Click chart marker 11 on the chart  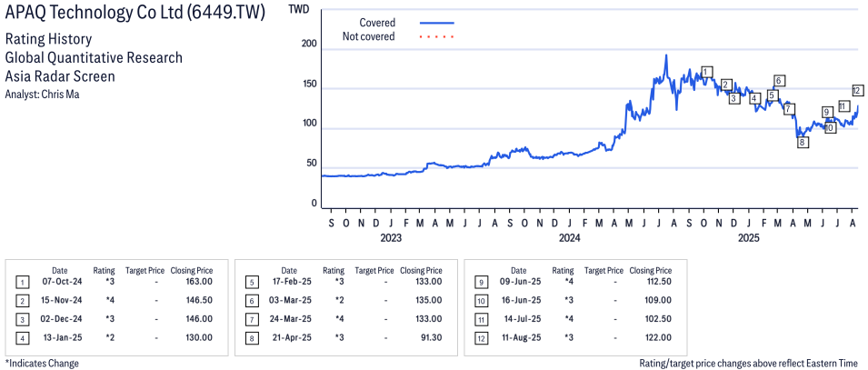tap(843, 106)
